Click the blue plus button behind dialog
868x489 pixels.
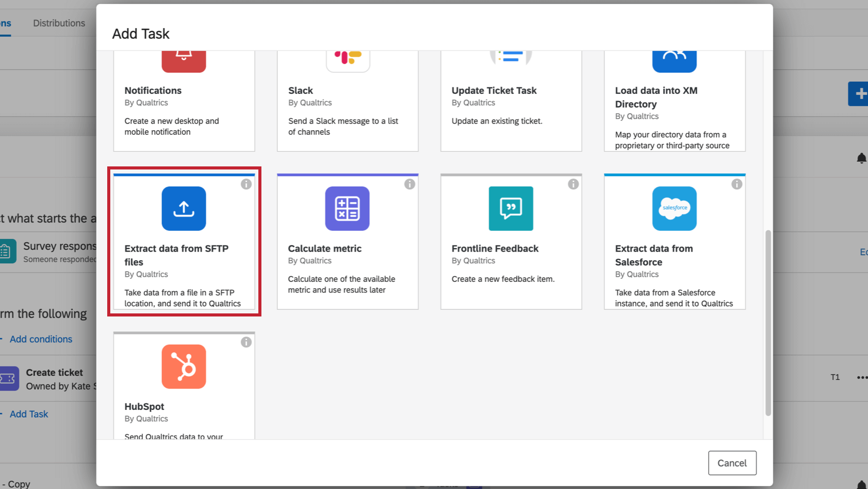(x=858, y=94)
